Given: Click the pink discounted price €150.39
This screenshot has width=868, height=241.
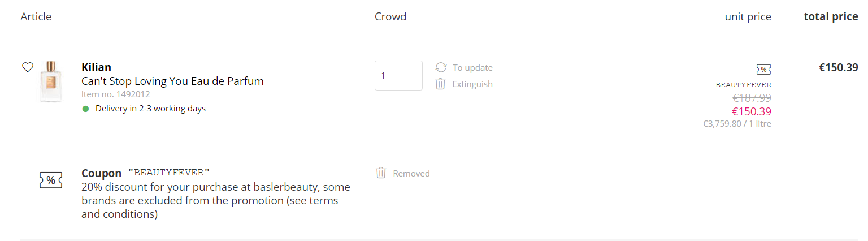Looking at the screenshot, I should click(x=752, y=111).
